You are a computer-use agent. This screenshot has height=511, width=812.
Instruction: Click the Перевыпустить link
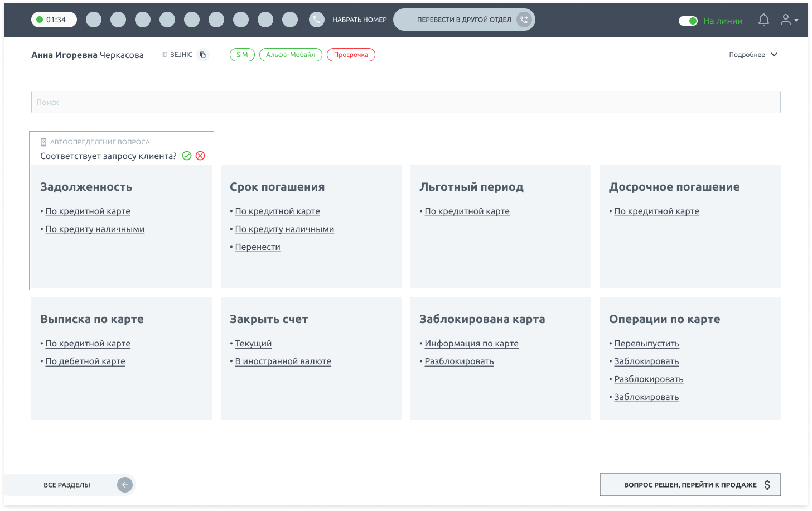coord(646,344)
